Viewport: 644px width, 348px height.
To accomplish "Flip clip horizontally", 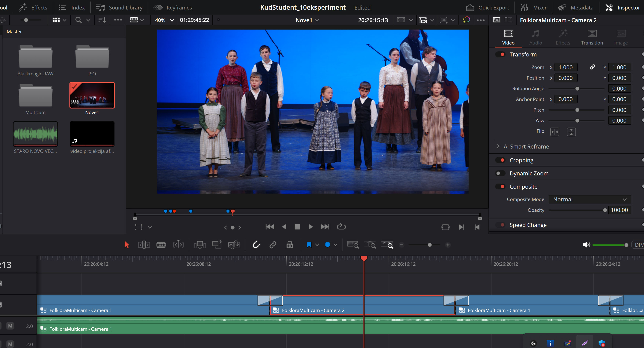I will [x=554, y=132].
